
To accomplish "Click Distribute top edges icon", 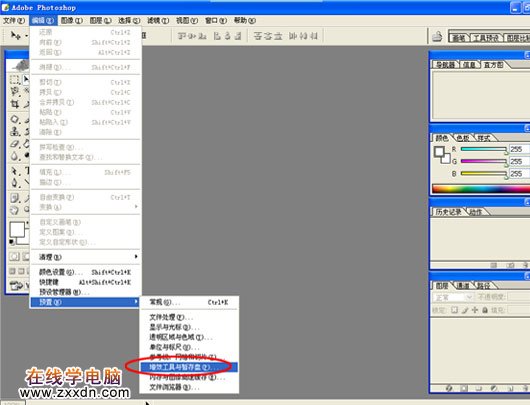I will pos(258,36).
